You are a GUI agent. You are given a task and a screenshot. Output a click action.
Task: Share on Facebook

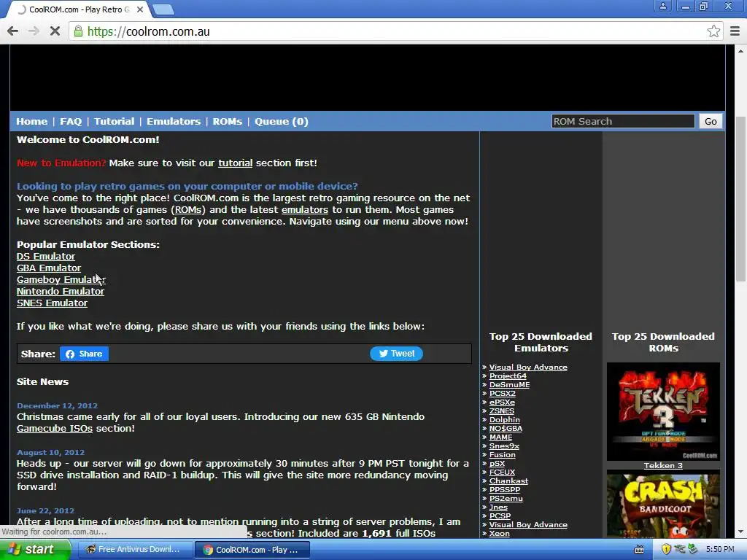(x=85, y=354)
